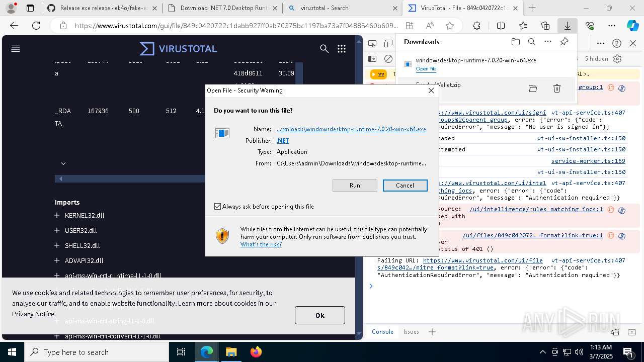Open DevTools help menu

coord(617,44)
